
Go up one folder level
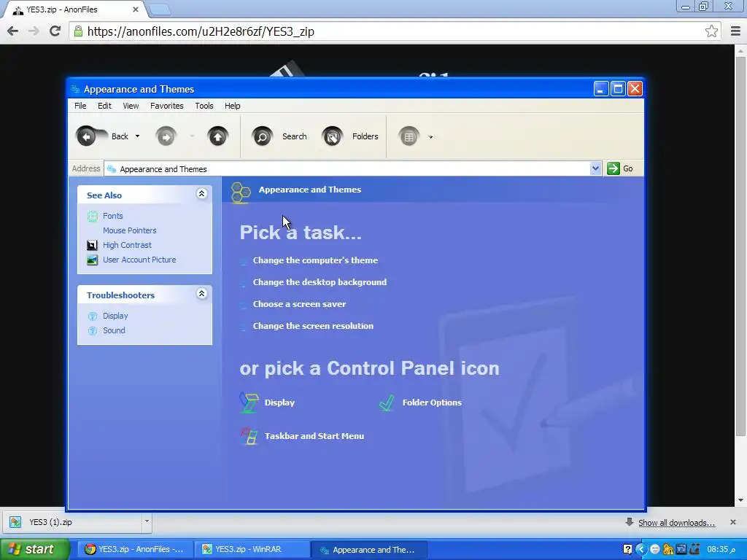click(x=217, y=136)
